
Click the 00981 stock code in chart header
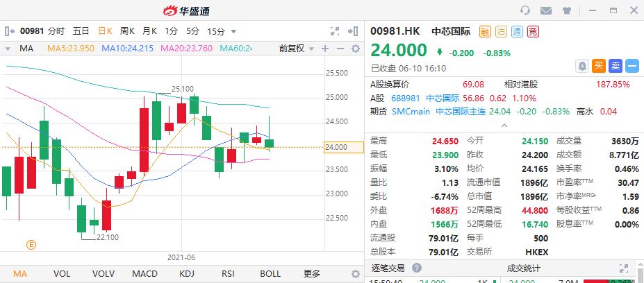point(32,31)
